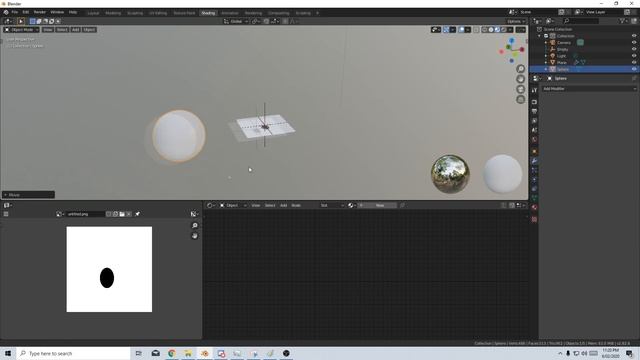The width and height of the screenshot is (640, 360).
Task: Open the Add Modifier dropdown
Action: [x=589, y=89]
